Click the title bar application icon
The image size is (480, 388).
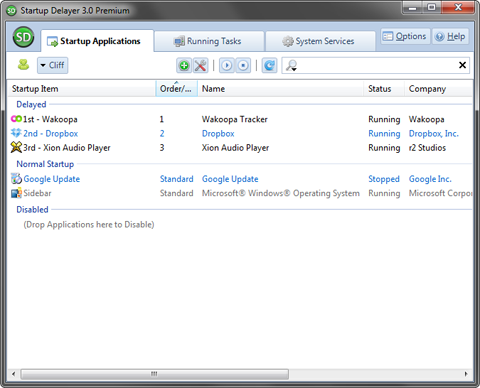pos(11,11)
